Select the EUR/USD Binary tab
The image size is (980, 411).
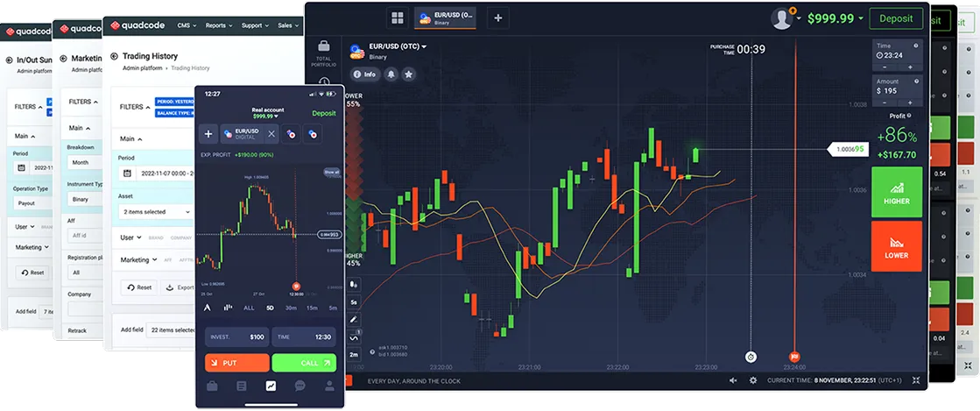445,18
